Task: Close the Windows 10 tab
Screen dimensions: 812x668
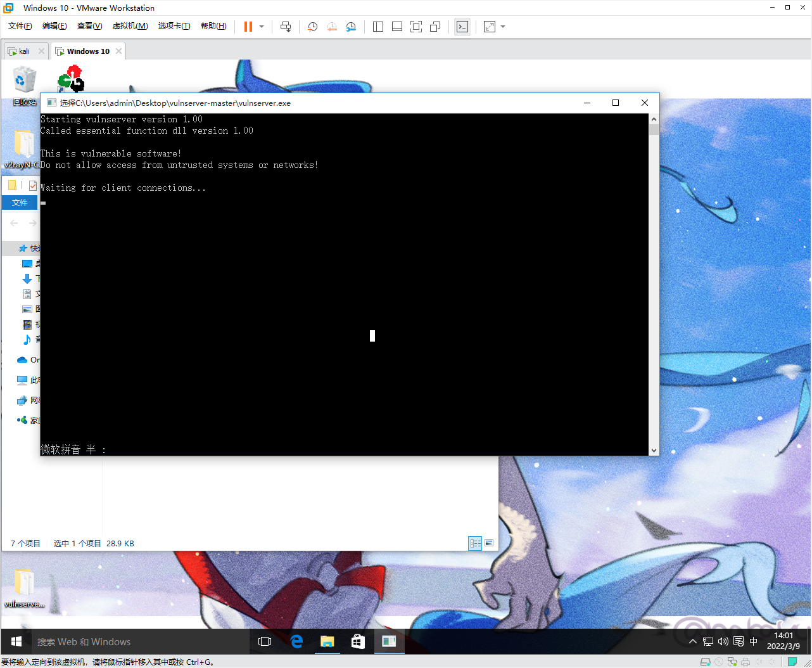Action: [x=118, y=51]
